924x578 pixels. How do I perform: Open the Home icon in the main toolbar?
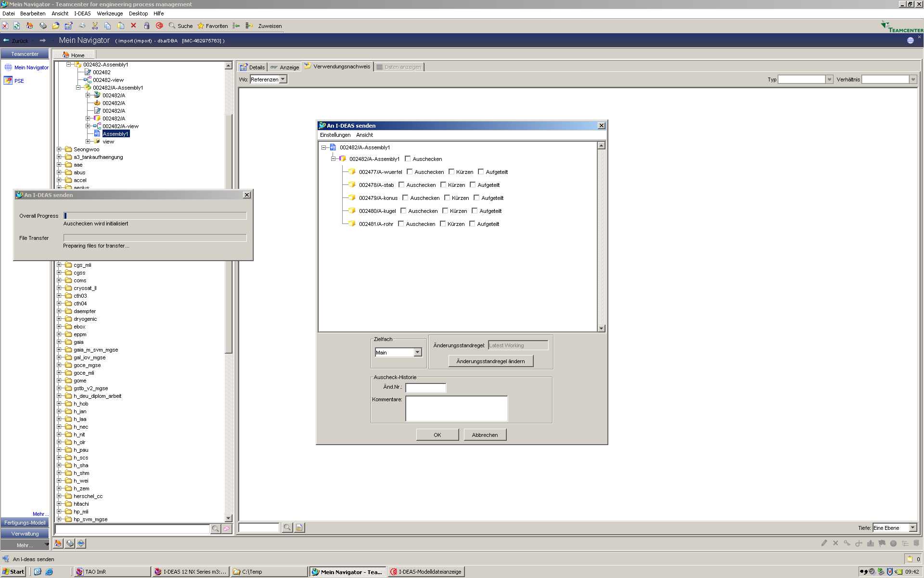[30, 26]
